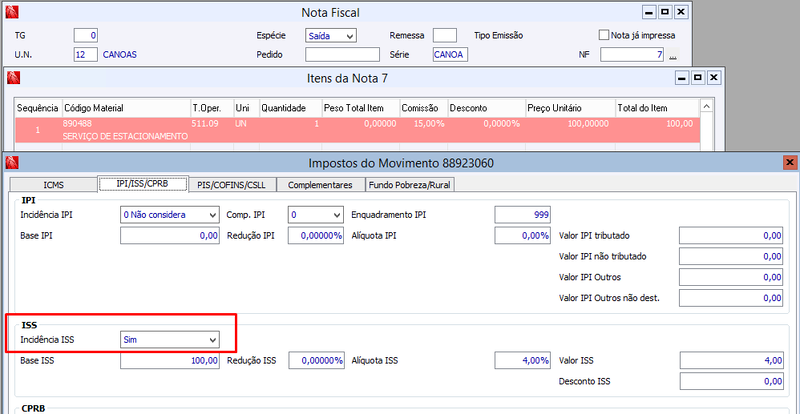
Task: Click the Alíquota ISS field
Action: point(522,360)
